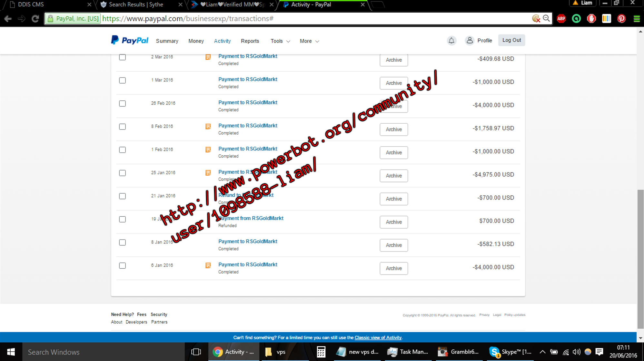The image size is (644, 361).
Task: Open note icon for 25 Jan 2016 payment
Action: [208, 173]
